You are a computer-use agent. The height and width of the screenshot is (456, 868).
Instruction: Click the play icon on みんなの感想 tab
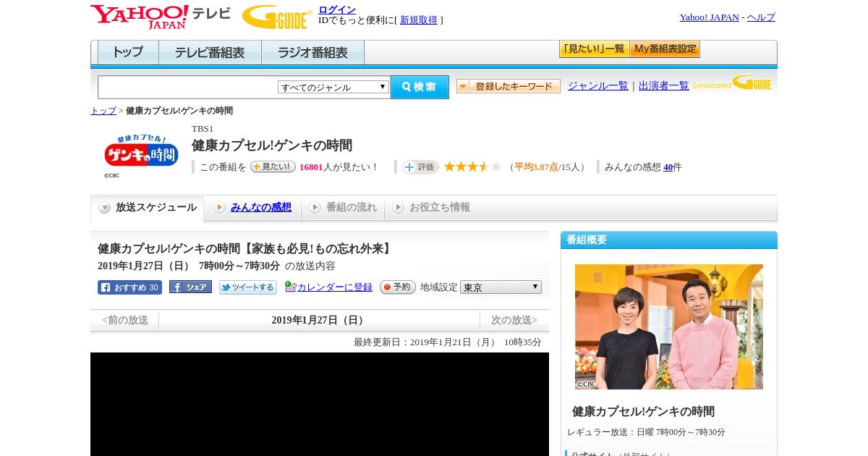pos(219,208)
